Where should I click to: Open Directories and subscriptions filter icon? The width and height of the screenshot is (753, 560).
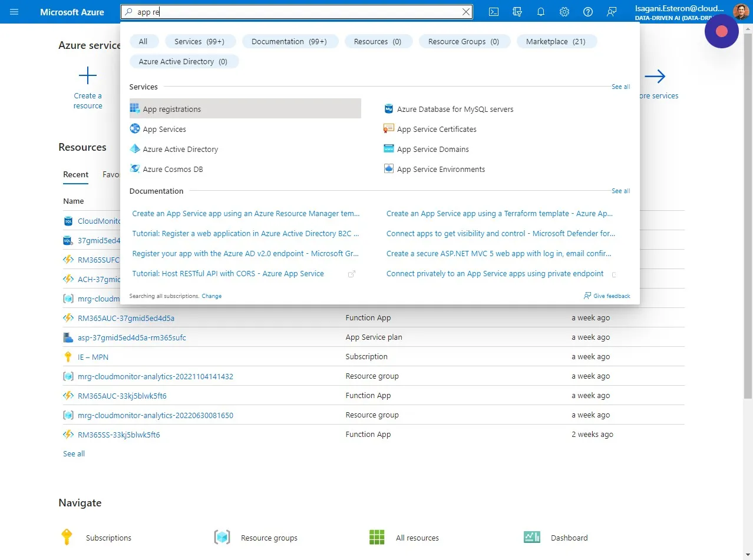(x=517, y=12)
